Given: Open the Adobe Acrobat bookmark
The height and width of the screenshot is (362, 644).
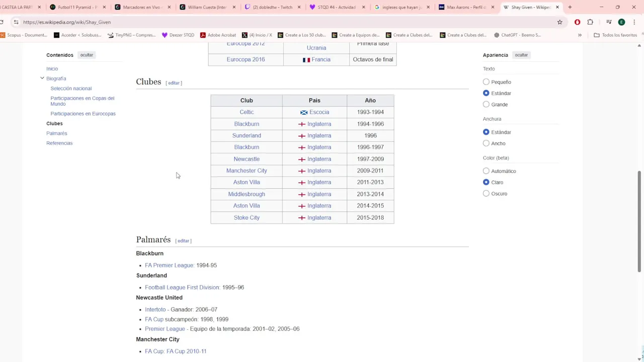Looking at the screenshot, I should click(218, 35).
